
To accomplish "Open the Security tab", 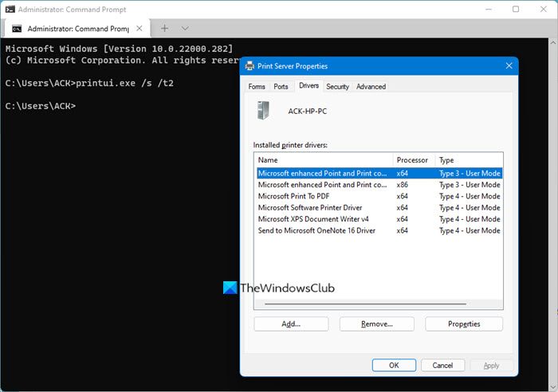I will tap(337, 86).
